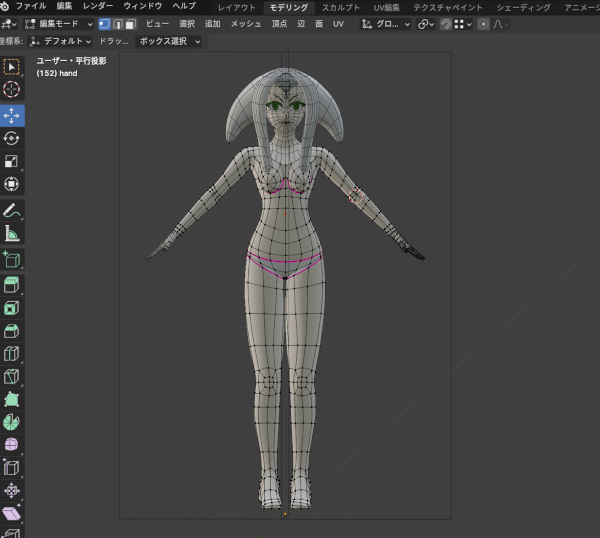The height and width of the screenshot is (538, 600).
Task: Activate the Edge Slide tool
Action: point(11,468)
